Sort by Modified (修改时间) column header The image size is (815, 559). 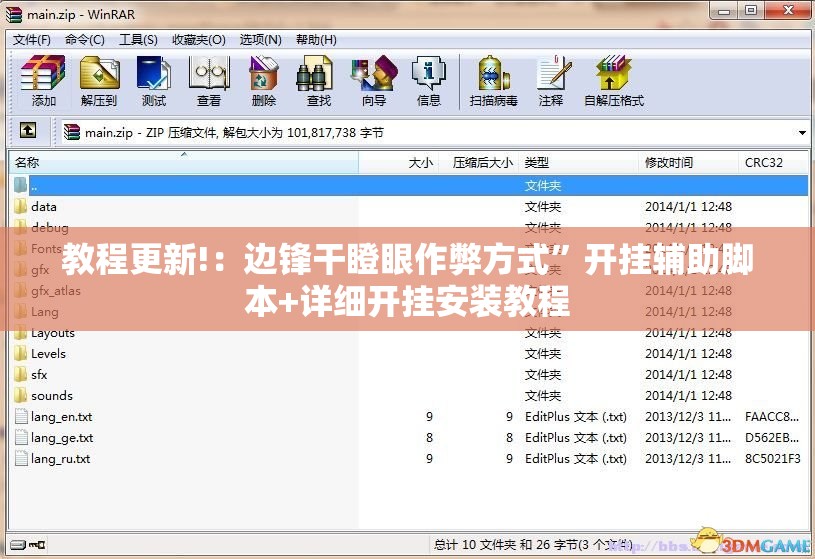[688, 163]
